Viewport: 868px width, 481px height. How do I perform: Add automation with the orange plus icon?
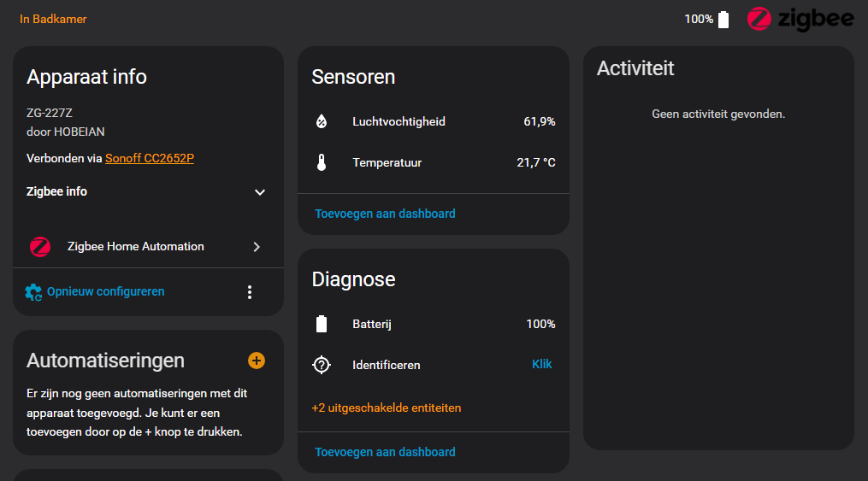257,361
